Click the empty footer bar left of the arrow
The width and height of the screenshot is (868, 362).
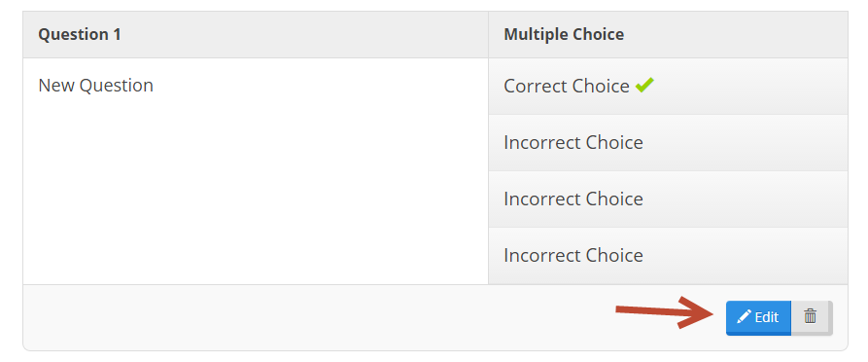[x=318, y=317]
